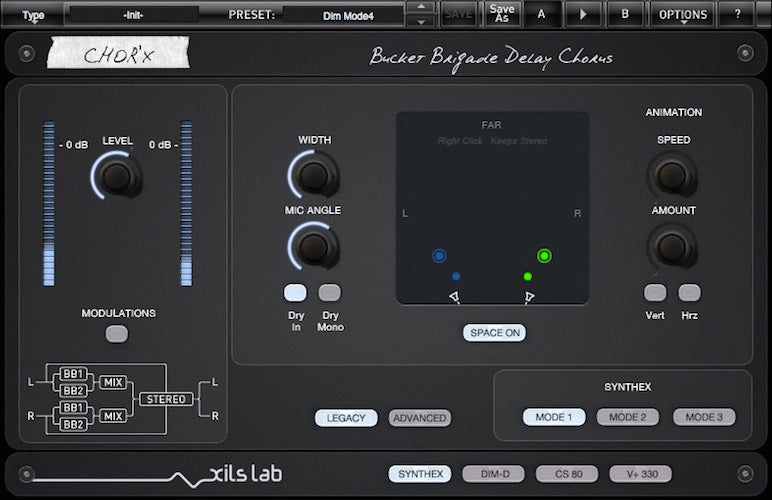This screenshot has width=772, height=500.
Task: Click the right microphone marker
Action: [528, 296]
